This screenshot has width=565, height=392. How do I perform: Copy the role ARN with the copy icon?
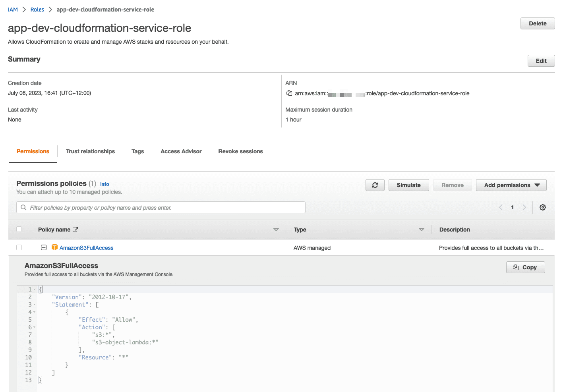coord(289,93)
